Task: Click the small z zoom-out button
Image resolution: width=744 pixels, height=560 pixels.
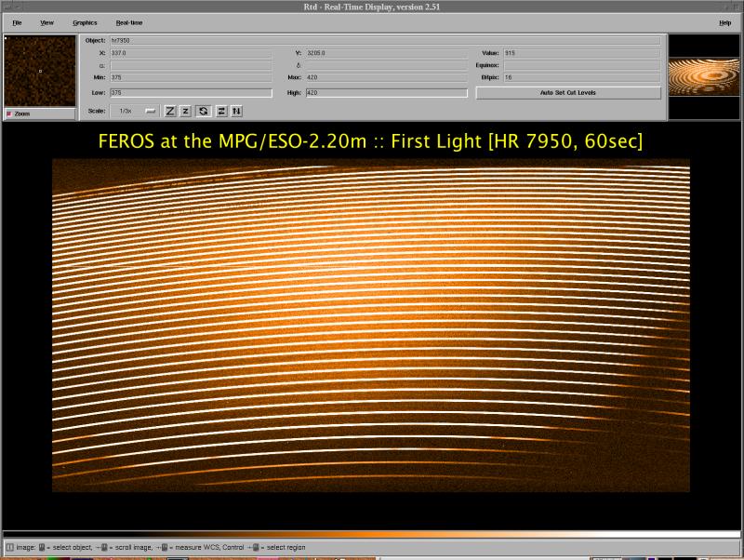Action: pos(185,111)
